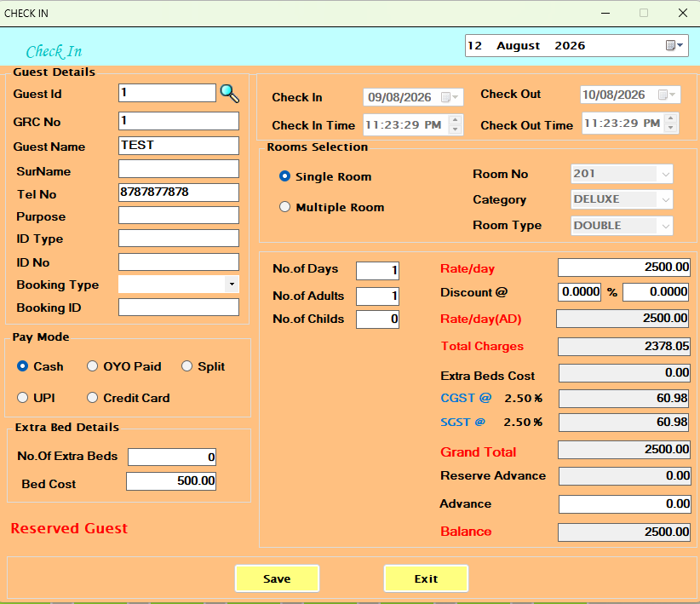Click the Purpose input field

pyautogui.click(x=179, y=215)
